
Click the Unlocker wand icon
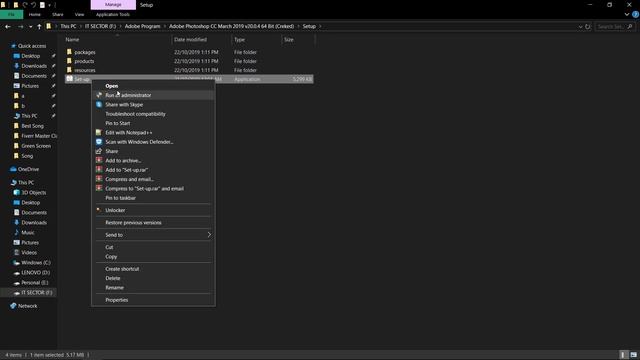click(x=99, y=210)
